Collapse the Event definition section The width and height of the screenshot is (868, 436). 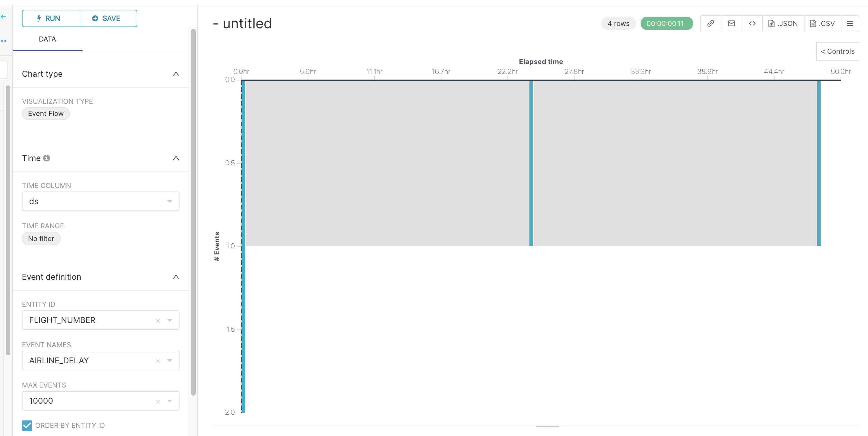coord(175,277)
